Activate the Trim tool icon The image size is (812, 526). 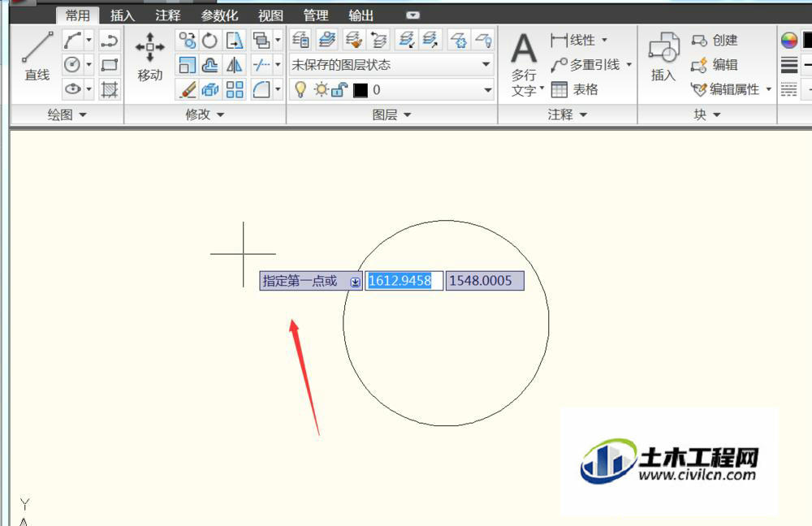click(261, 65)
